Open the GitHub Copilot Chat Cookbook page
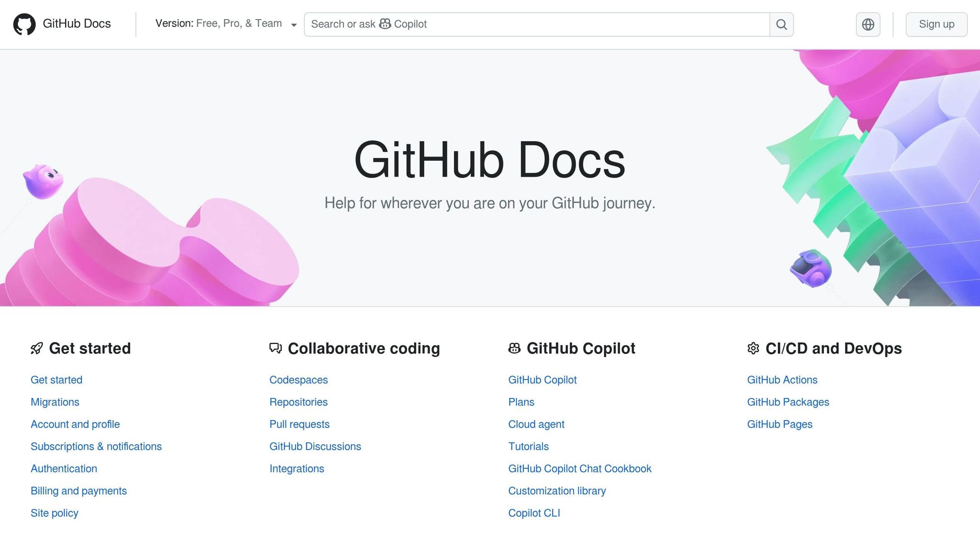Viewport: 980px width, 551px height. (579, 468)
